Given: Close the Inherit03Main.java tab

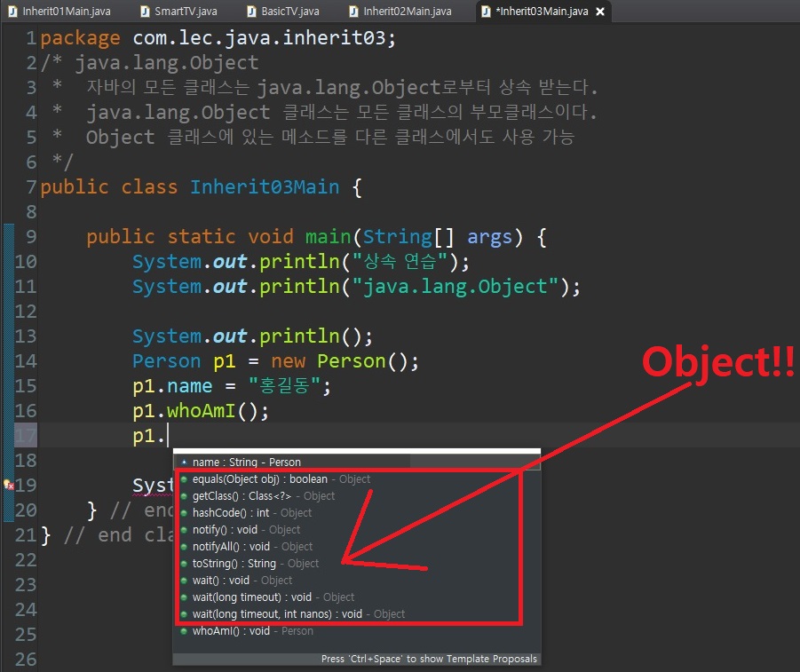Looking at the screenshot, I should tap(600, 12).
